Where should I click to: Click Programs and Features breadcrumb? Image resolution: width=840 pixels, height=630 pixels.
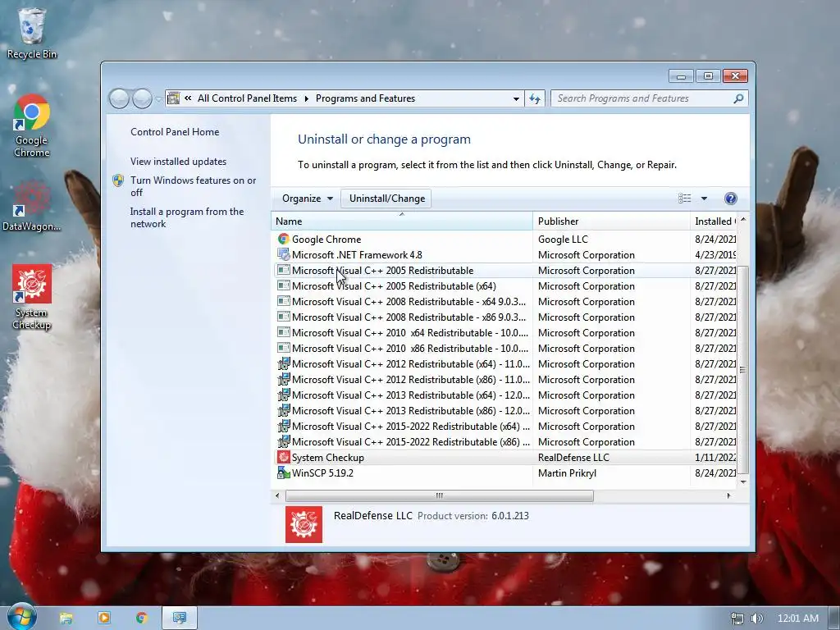[x=365, y=98]
